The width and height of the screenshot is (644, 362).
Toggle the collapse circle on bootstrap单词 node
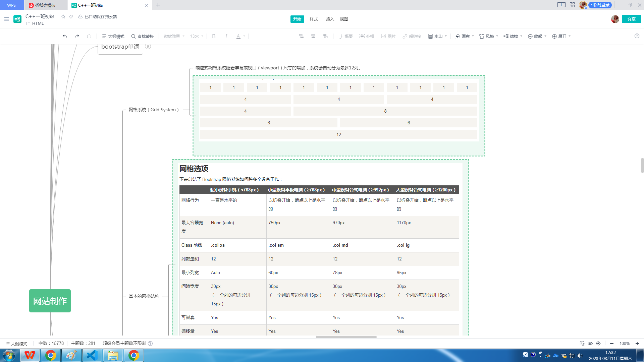(x=148, y=46)
